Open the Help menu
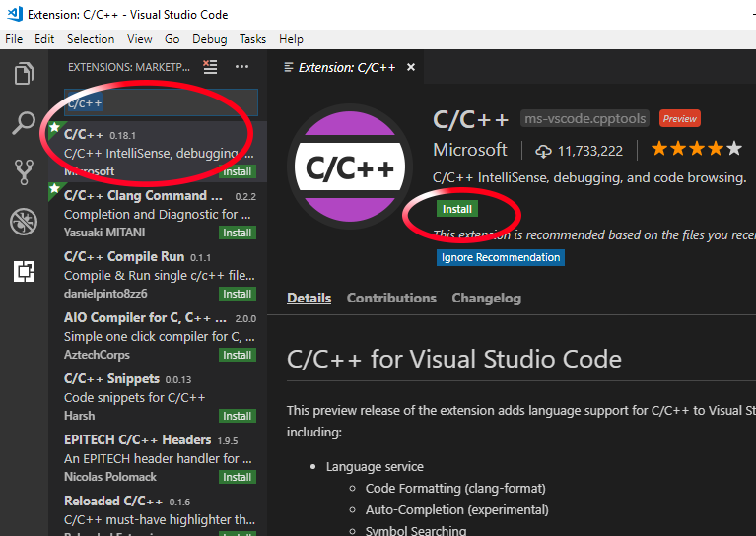 point(291,39)
